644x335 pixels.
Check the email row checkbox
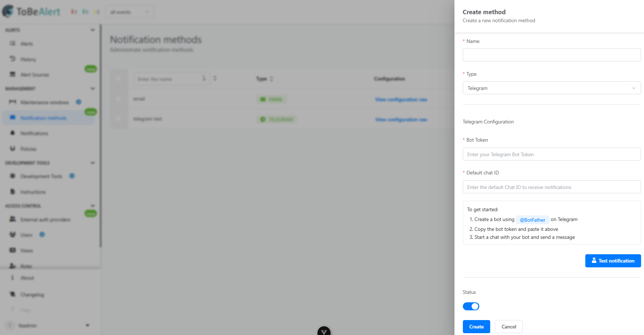[118, 99]
